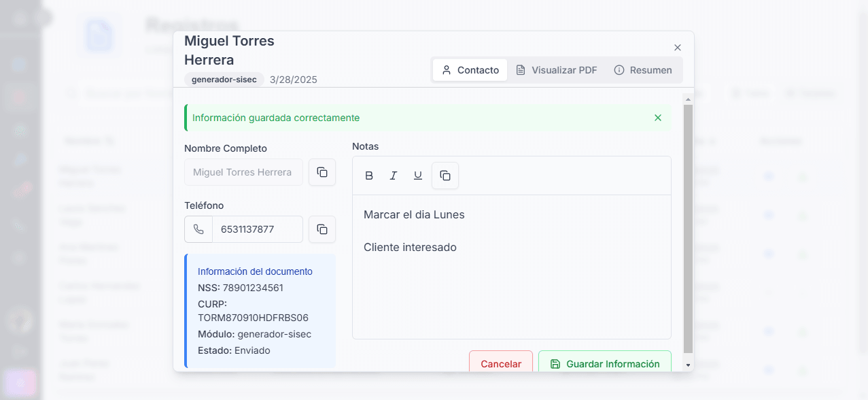Toggle bold formatting in Notas

(x=369, y=176)
